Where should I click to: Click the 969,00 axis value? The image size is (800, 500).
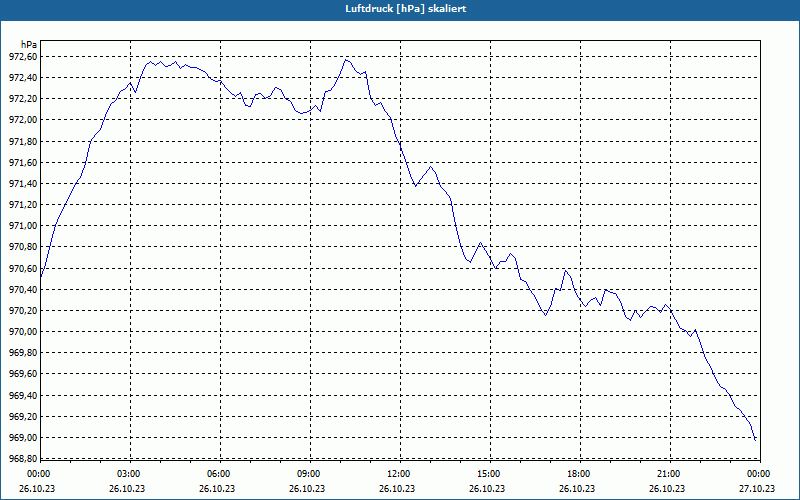tap(23, 438)
